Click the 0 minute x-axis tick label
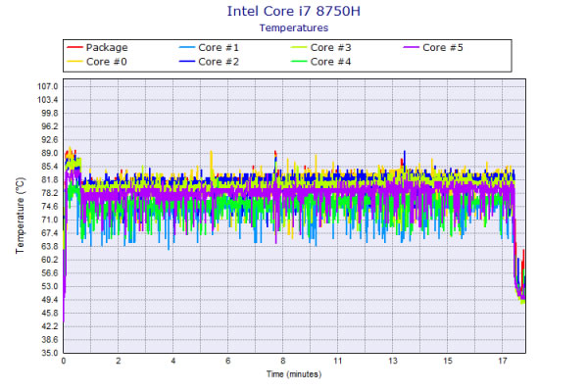588x392 pixels. [64, 361]
